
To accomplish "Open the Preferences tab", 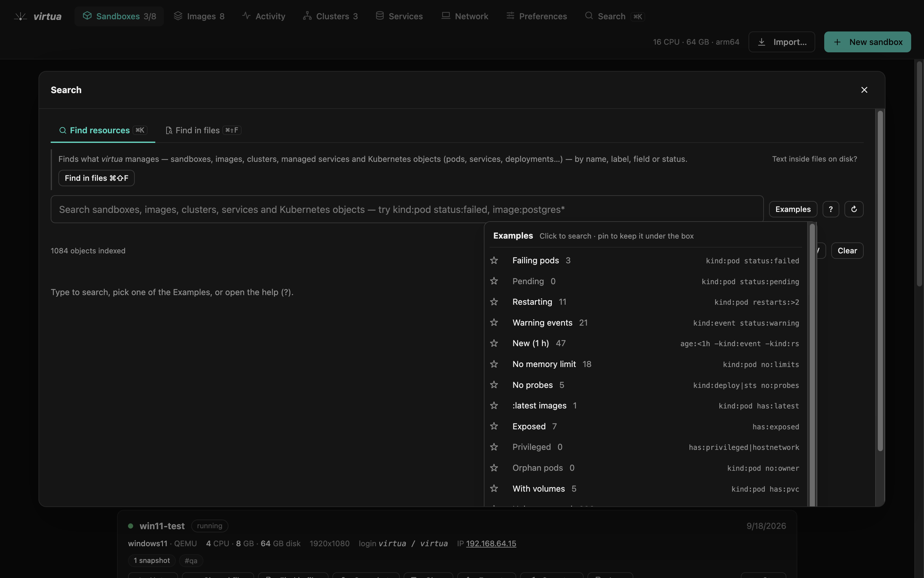I will pos(536,16).
